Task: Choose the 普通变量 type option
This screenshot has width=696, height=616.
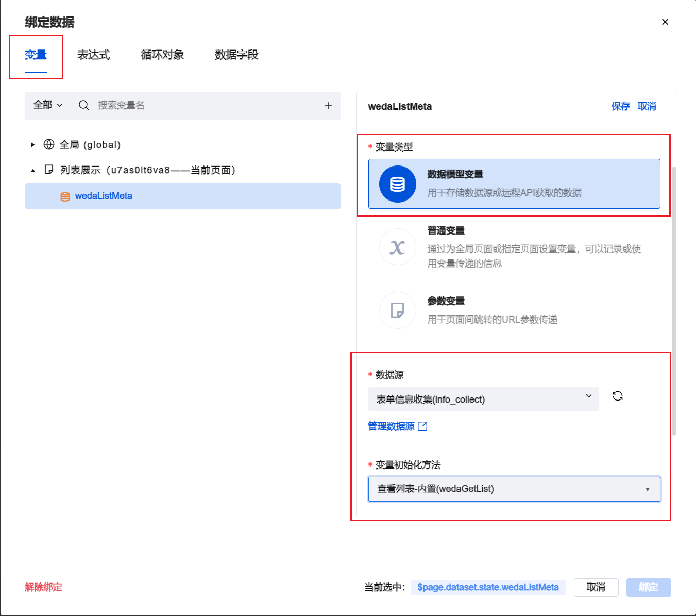Action: coord(514,247)
